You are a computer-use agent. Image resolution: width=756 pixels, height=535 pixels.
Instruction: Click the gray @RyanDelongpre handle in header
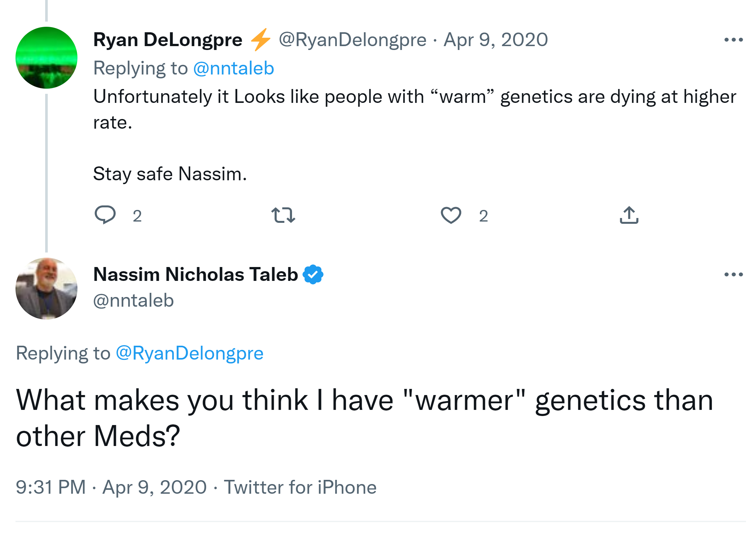pos(352,40)
